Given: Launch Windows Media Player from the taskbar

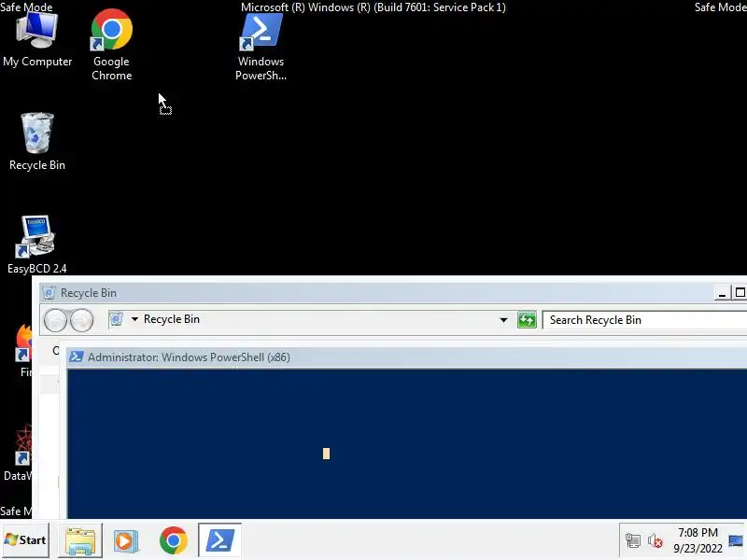Looking at the screenshot, I should tap(126, 540).
